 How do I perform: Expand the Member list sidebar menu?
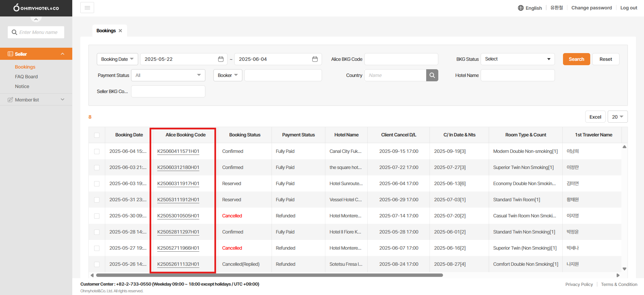point(36,100)
